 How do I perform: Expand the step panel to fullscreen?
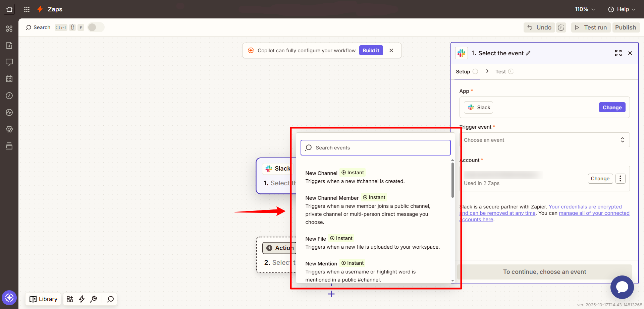(618, 53)
